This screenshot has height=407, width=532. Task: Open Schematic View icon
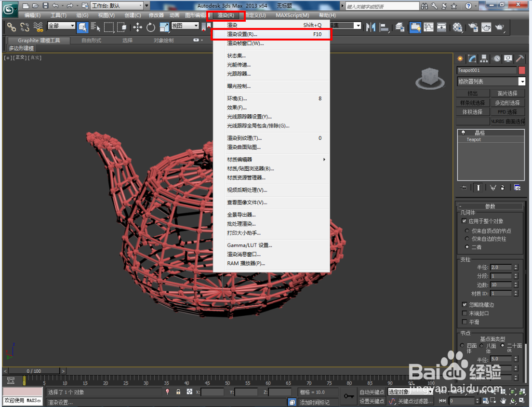pyautogui.click(x=441, y=27)
